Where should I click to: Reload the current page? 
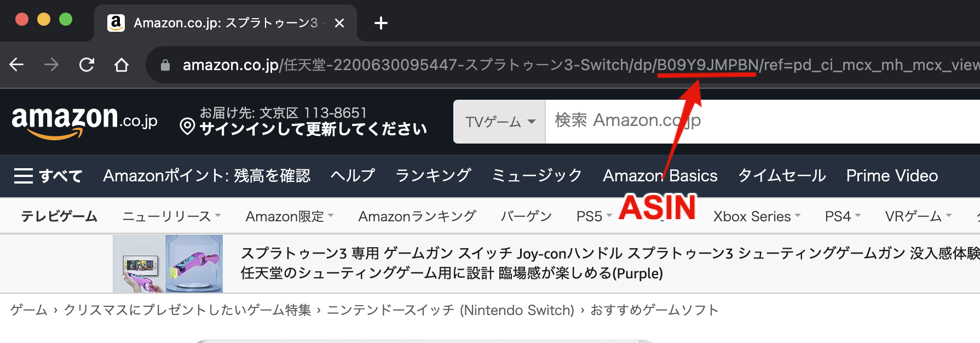(x=88, y=65)
